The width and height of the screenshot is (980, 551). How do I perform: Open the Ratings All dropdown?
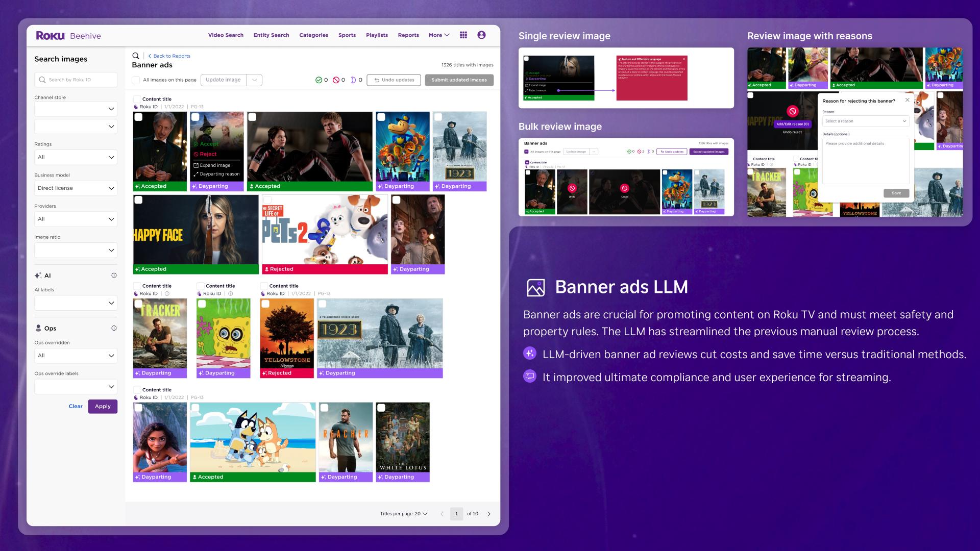pyautogui.click(x=76, y=157)
